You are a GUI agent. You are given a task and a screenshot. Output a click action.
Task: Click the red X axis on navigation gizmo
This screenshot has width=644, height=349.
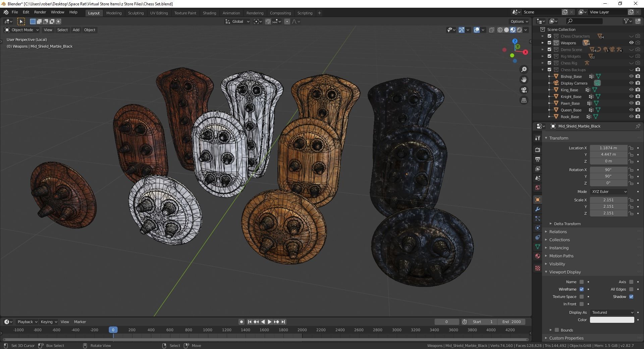pyautogui.click(x=525, y=52)
